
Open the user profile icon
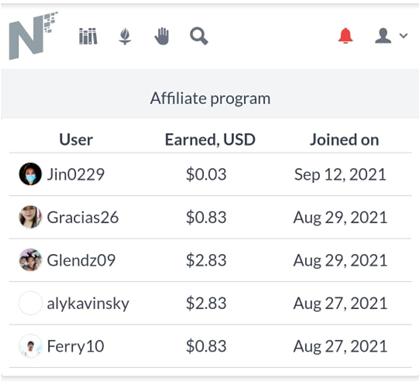[x=383, y=36]
